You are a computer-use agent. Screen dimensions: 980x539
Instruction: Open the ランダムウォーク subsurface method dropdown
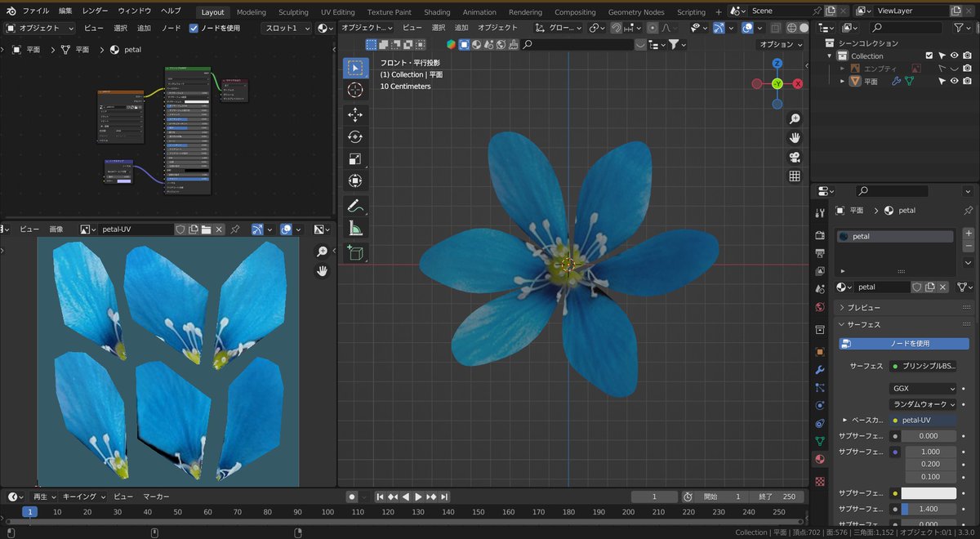tap(923, 404)
